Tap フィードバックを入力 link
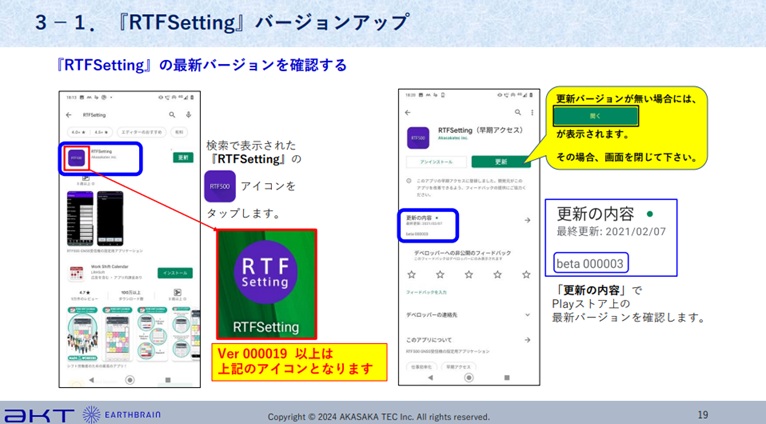Image resolution: width=766 pixels, height=424 pixels. [426, 292]
